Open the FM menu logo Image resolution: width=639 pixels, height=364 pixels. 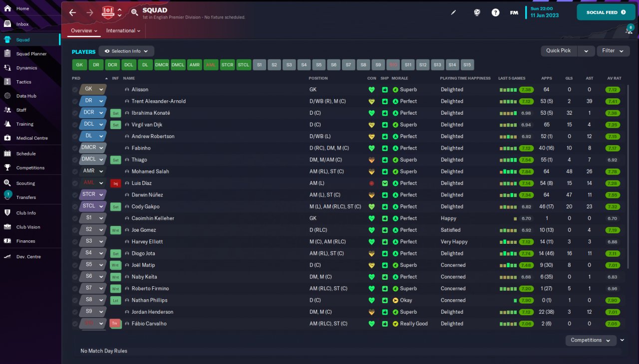[x=514, y=12]
